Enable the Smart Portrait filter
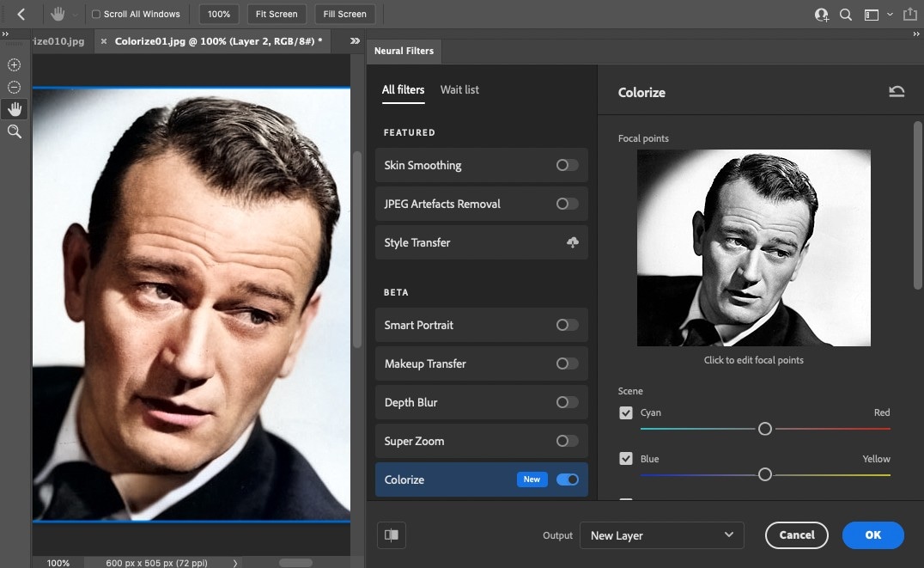Screen dimensions: 924x568 pos(567,325)
